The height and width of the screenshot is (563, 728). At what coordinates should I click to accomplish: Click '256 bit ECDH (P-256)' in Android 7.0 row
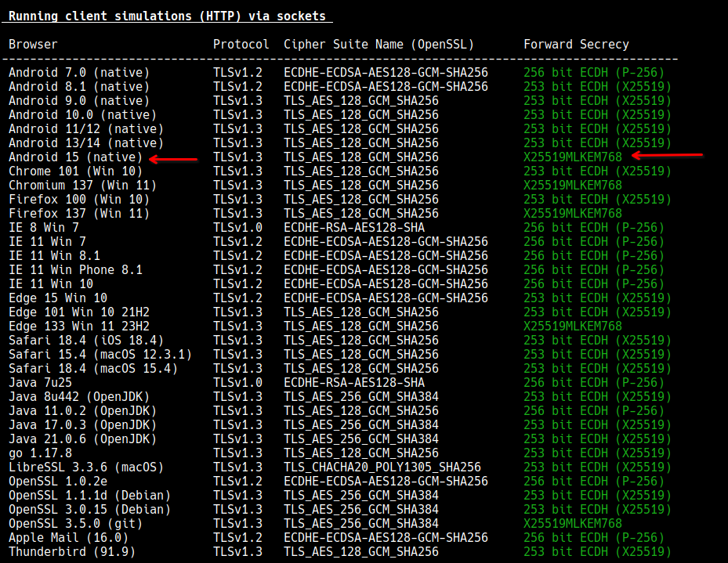pyautogui.click(x=594, y=73)
